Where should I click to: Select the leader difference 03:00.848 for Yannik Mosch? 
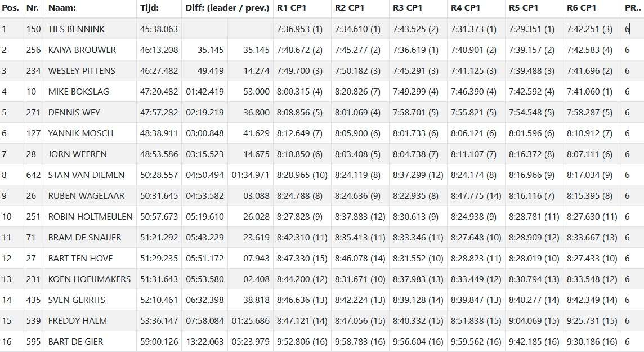click(x=204, y=133)
